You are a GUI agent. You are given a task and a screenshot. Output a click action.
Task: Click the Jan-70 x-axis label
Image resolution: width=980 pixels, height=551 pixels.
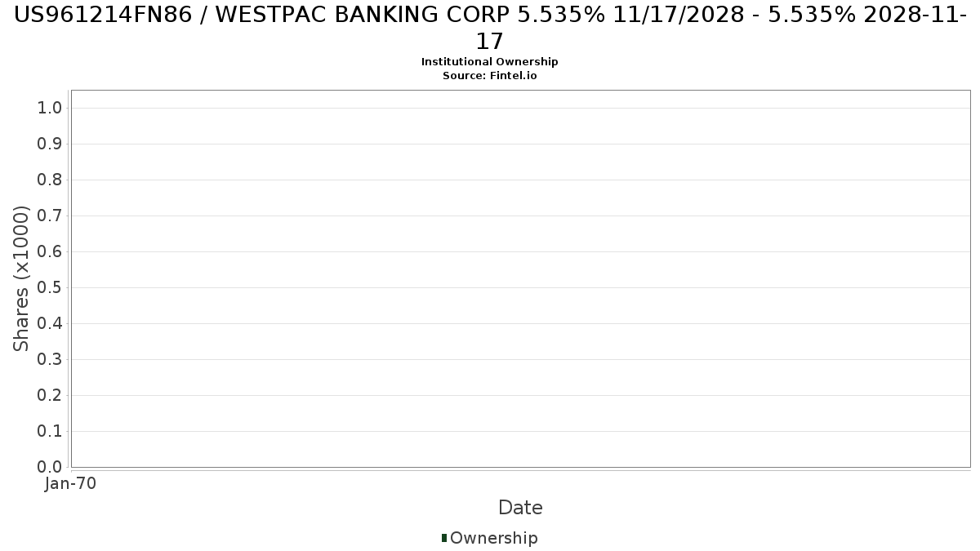click(x=71, y=483)
